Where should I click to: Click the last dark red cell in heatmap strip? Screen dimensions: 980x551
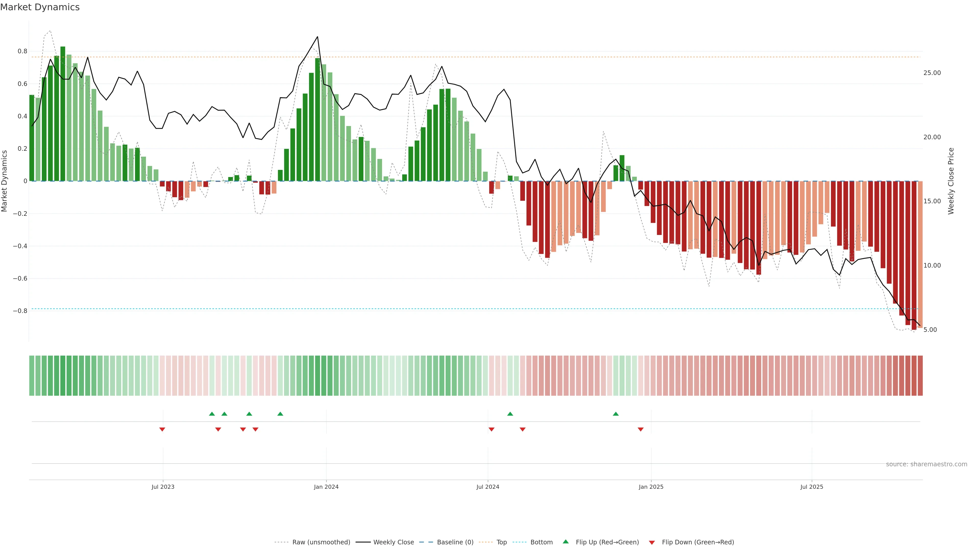[920, 376]
